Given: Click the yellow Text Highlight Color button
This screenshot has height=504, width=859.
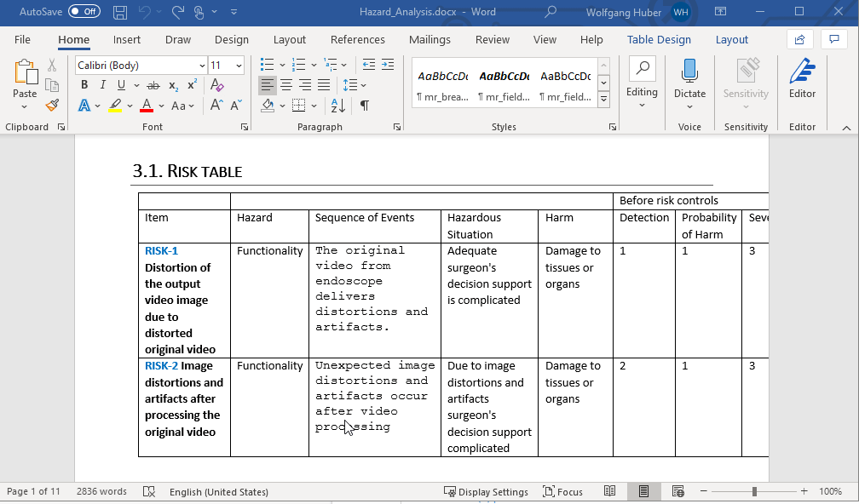Looking at the screenshot, I should pos(115,105).
